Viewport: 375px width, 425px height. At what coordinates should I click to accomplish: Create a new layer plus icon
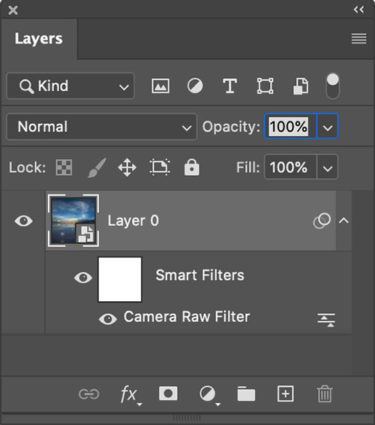tap(285, 394)
